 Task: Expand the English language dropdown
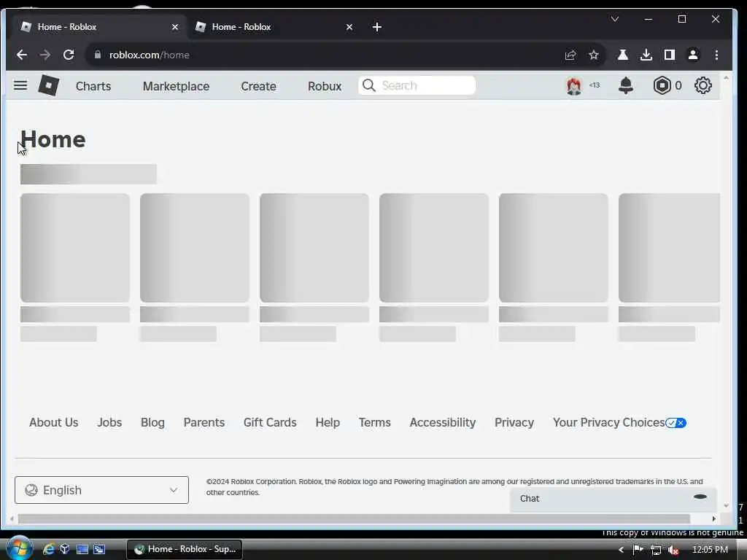pyautogui.click(x=101, y=490)
